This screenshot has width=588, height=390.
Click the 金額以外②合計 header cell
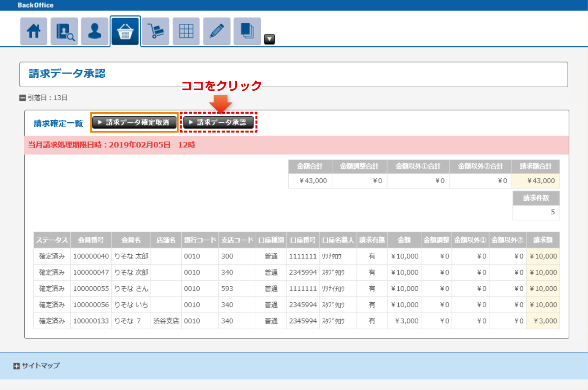tap(481, 166)
